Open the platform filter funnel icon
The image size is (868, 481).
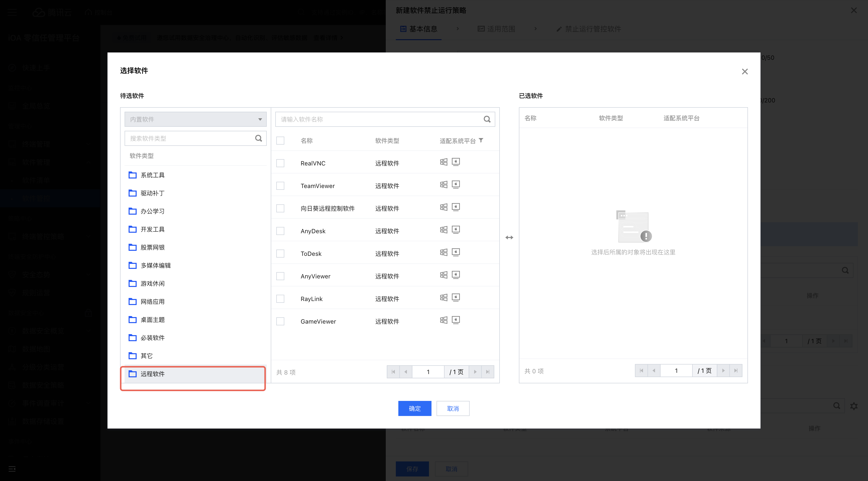click(481, 141)
